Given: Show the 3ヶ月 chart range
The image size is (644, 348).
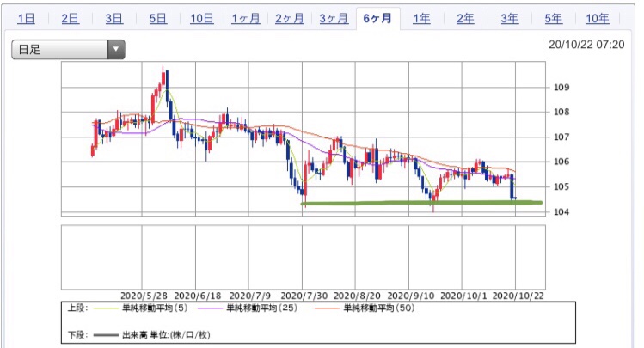Looking at the screenshot, I should (x=334, y=18).
